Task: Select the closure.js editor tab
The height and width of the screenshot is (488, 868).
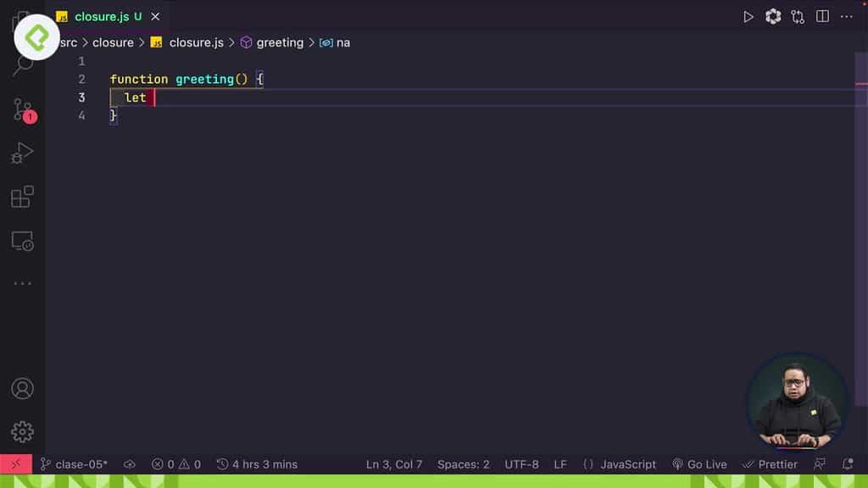Action: tap(102, 16)
